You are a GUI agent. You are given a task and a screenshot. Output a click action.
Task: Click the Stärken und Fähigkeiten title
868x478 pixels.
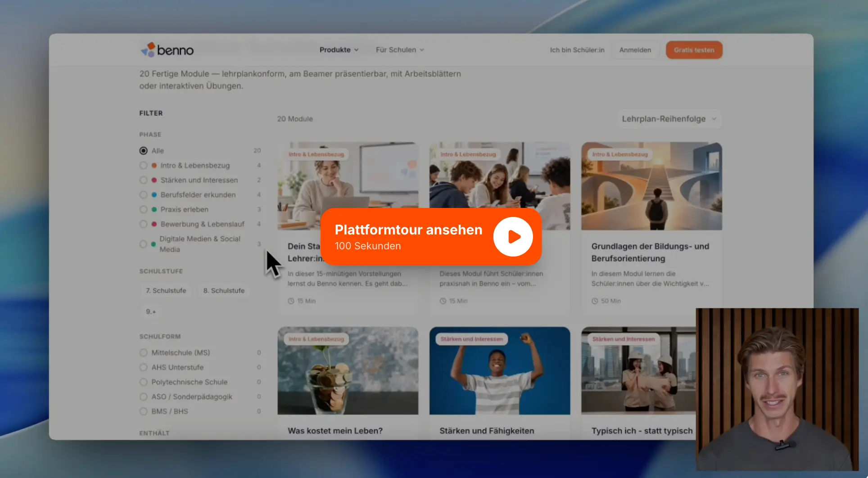coord(487,431)
